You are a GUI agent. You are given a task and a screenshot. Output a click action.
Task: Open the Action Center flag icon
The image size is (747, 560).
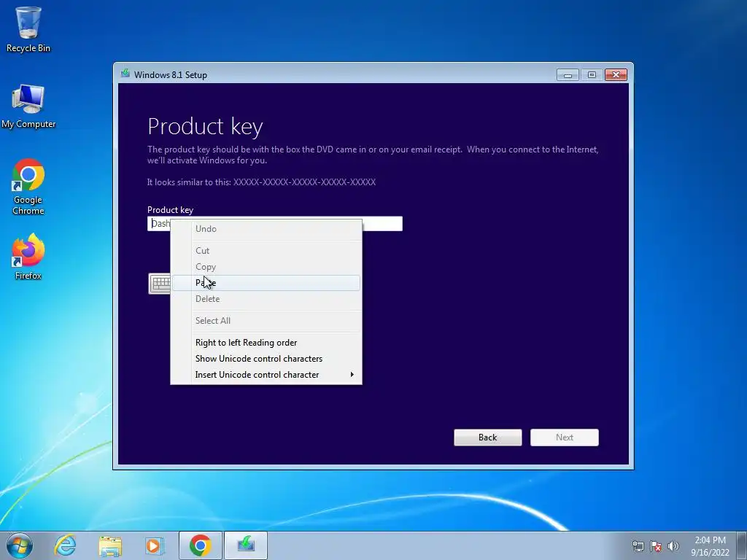(x=656, y=546)
